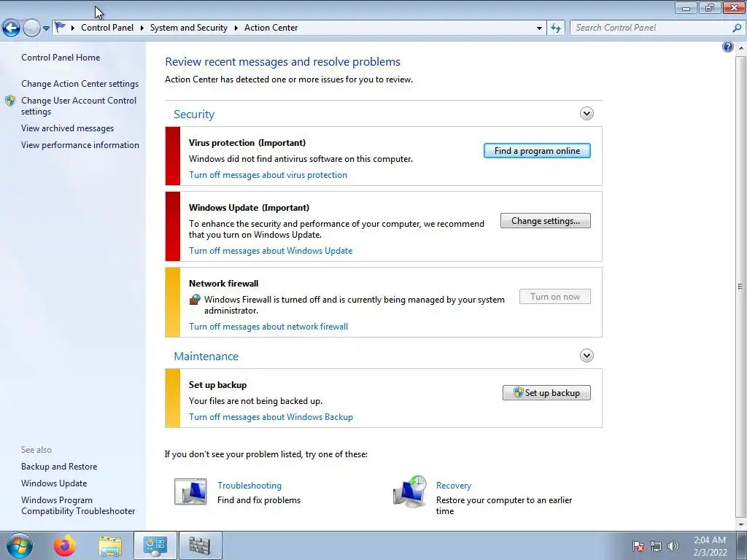Open Control Panel Home link

(61, 58)
